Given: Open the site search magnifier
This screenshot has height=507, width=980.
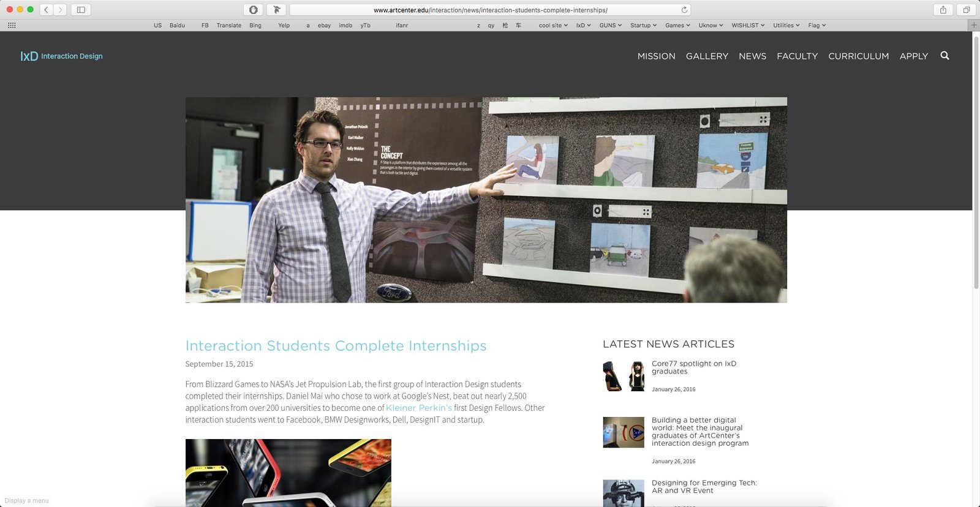Looking at the screenshot, I should pos(944,56).
